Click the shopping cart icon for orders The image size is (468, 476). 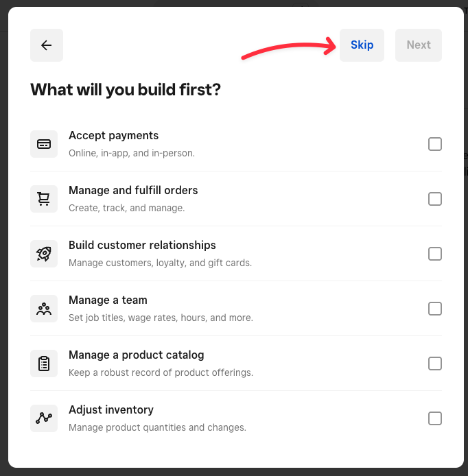(44, 199)
